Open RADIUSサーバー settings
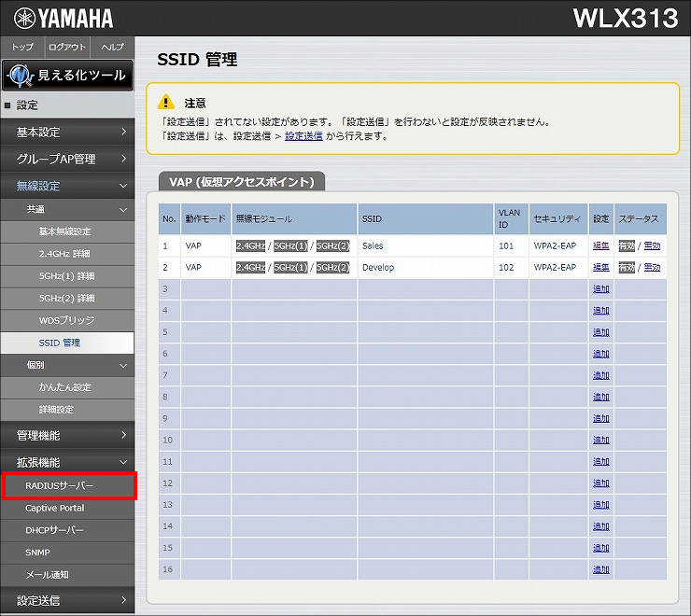The height and width of the screenshot is (616, 691). 69,485
